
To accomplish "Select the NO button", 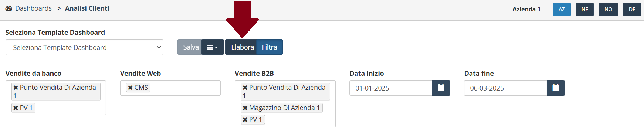I will tap(608, 9).
